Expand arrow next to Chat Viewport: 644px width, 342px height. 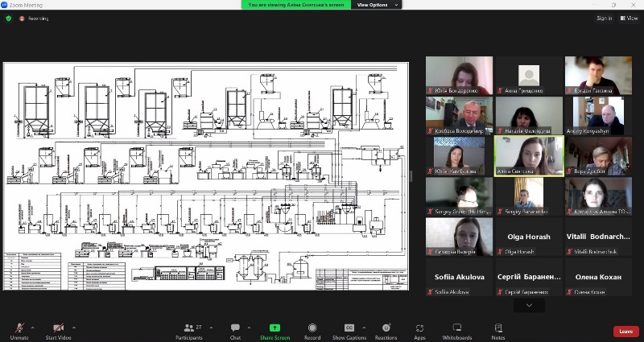pos(249,328)
